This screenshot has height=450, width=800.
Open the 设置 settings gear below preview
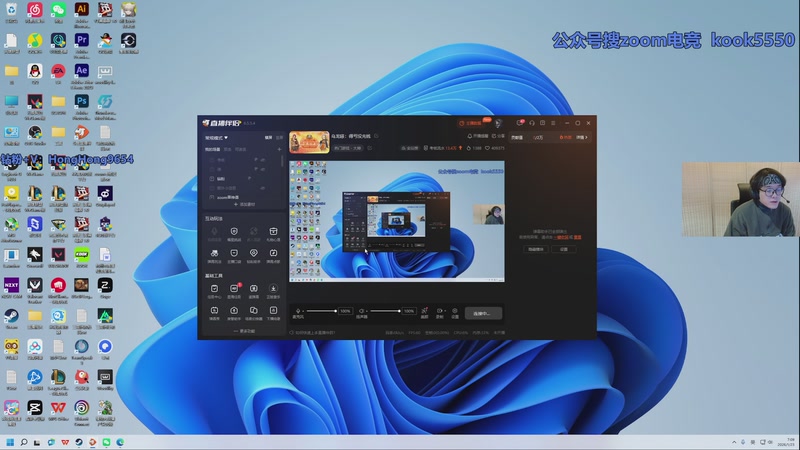point(455,311)
